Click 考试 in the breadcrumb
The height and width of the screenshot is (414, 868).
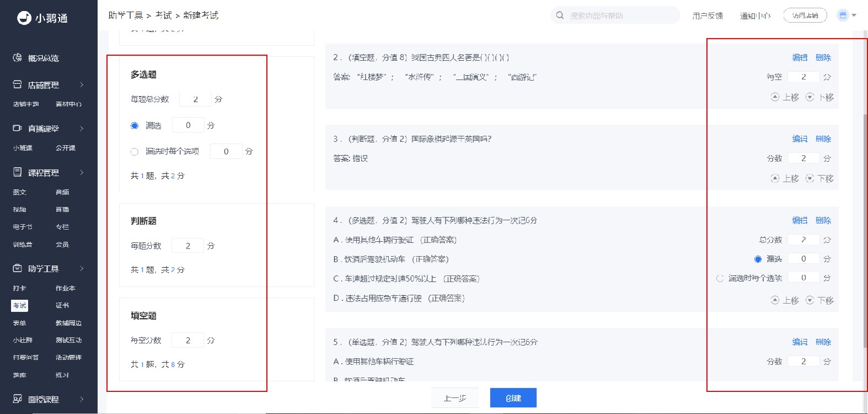pos(163,15)
